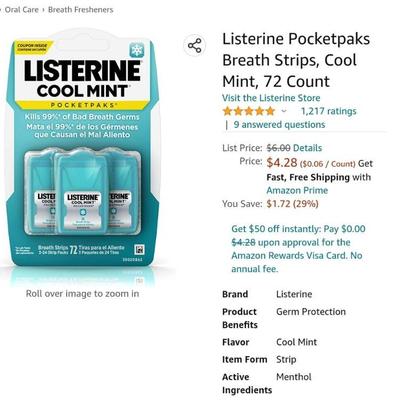Open the star rating dropdown chevron
This screenshot has height=400, width=400.
coord(284,111)
